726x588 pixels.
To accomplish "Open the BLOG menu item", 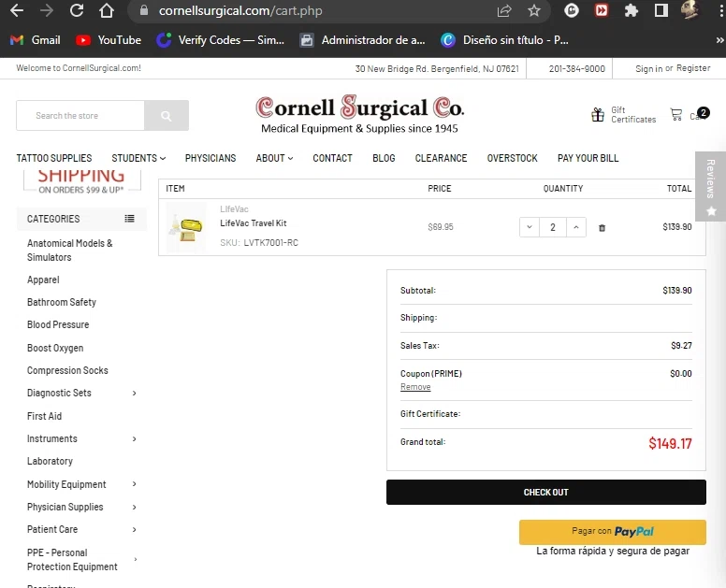I will point(384,158).
